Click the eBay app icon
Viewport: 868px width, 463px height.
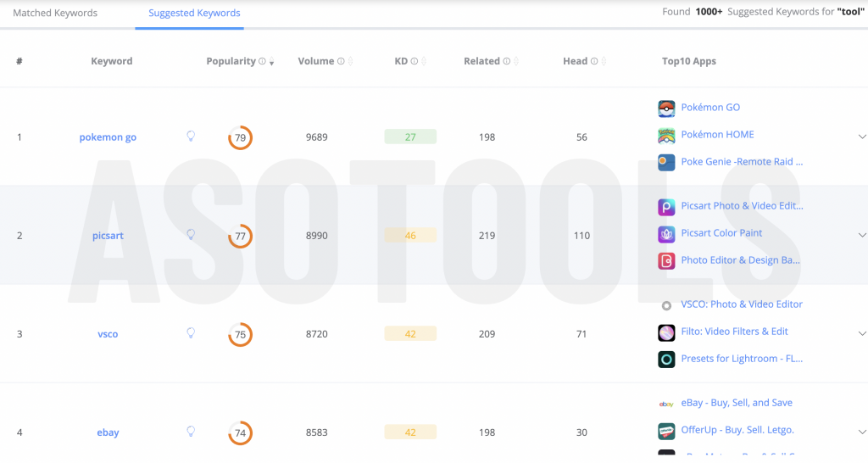(x=666, y=404)
